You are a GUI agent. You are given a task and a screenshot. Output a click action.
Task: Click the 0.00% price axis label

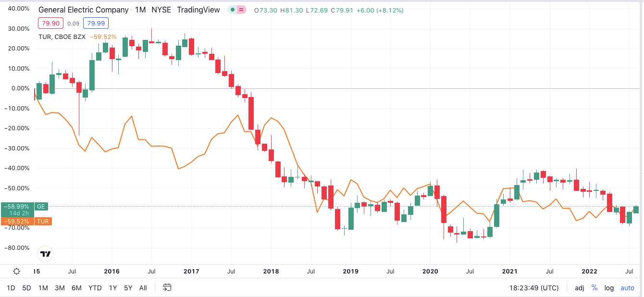click(20, 88)
